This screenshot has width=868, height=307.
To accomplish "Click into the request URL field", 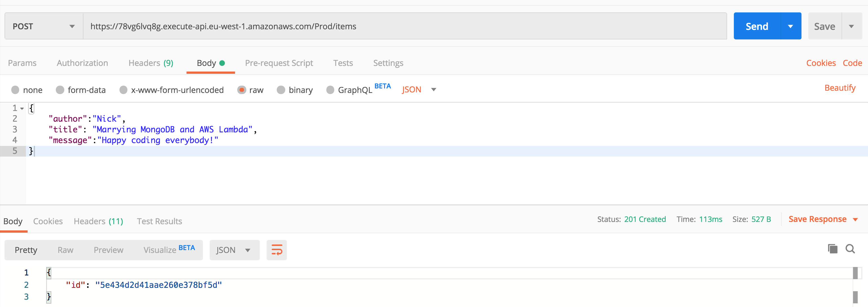I will tap(405, 26).
